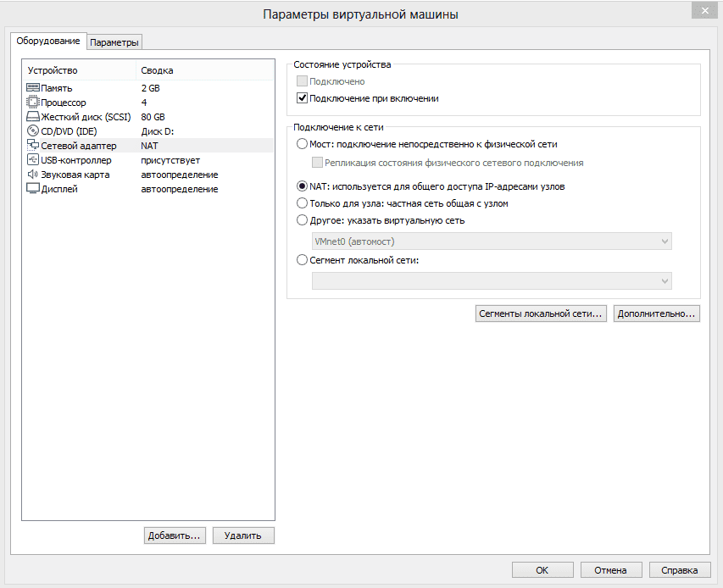Open the Оборудование tab
The width and height of the screenshot is (723, 588).
point(48,41)
